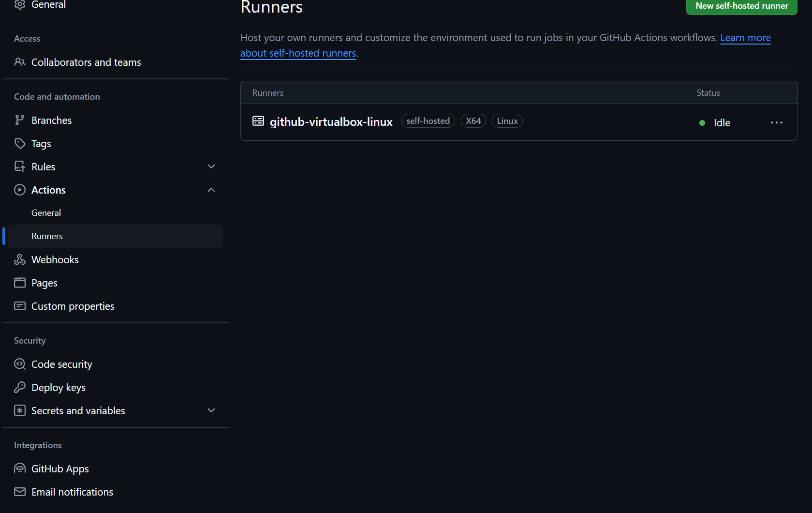
Task: Click the Code security shield icon
Action: (x=19, y=364)
